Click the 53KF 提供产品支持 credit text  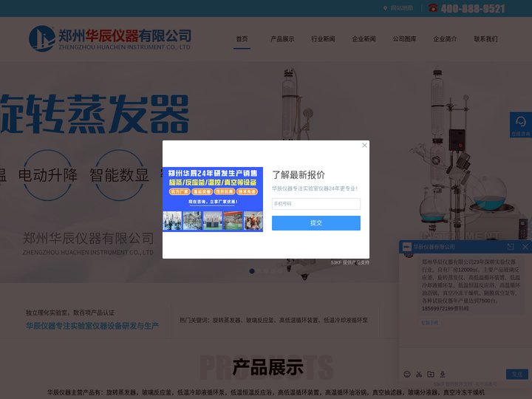pos(349,262)
